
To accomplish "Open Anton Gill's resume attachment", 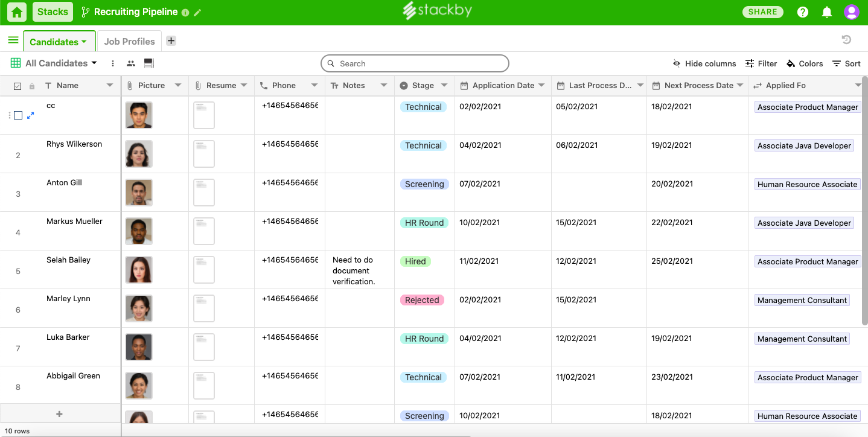I will coord(204,193).
